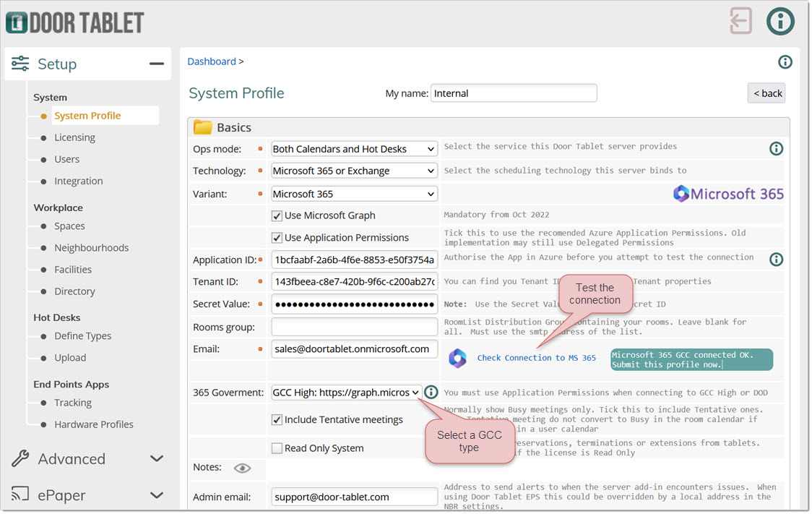The height and width of the screenshot is (514, 812).
Task: Click the Tenant ID field
Action: pyautogui.click(x=354, y=282)
